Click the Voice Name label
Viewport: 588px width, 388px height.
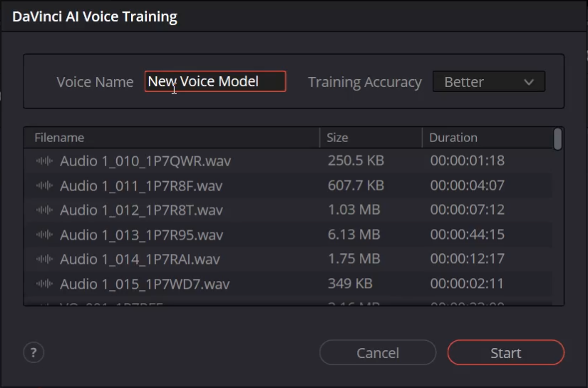95,82
